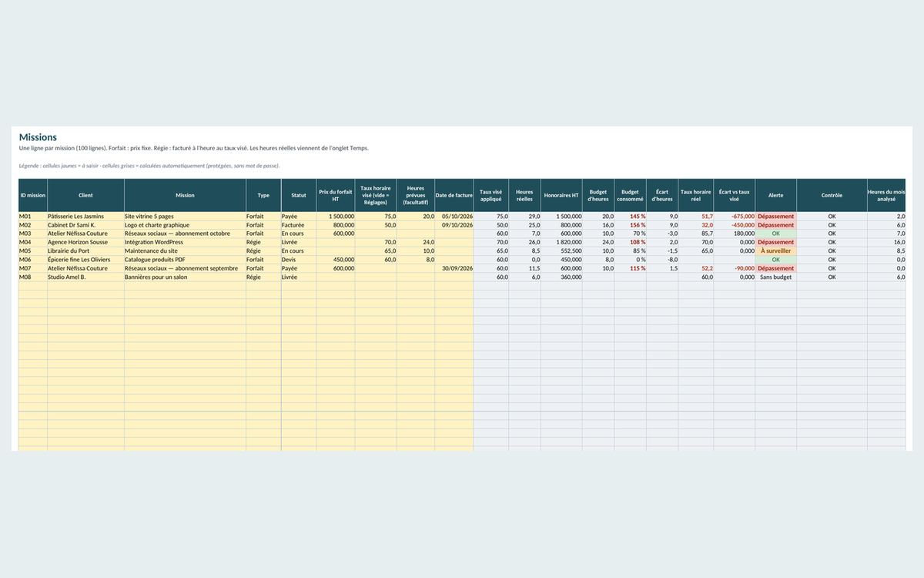
Task: Select the 'Écart vs taux visé' header
Action: tap(735, 196)
